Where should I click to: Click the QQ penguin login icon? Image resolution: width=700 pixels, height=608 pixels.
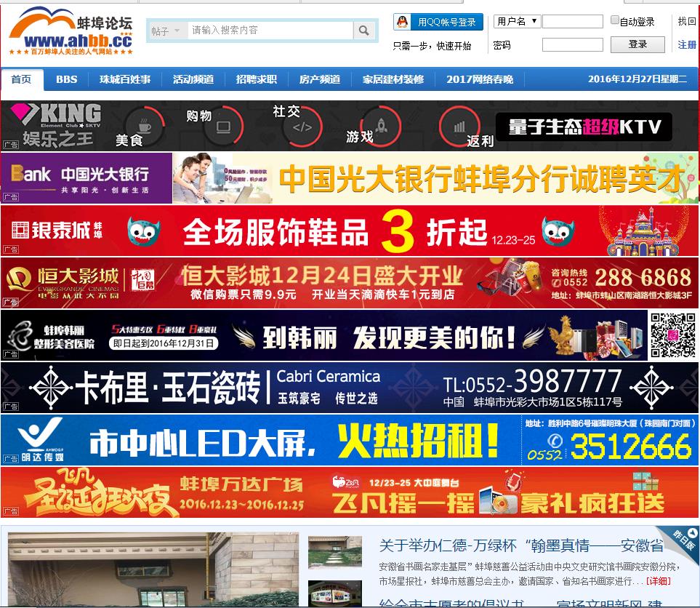[x=402, y=21]
